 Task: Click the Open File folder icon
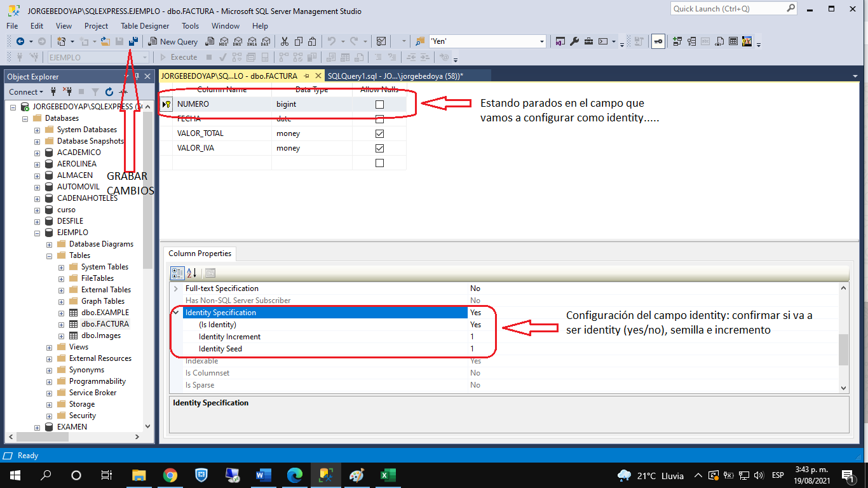[105, 41]
